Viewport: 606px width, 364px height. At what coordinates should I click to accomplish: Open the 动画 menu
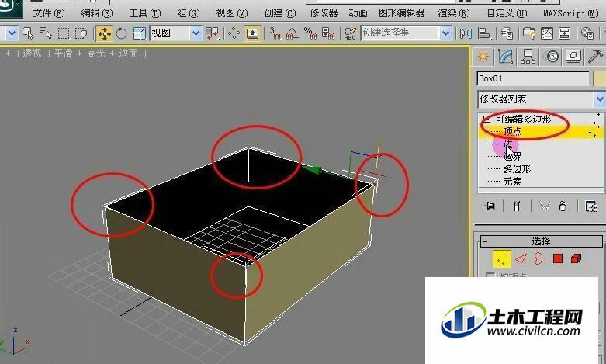pos(358,13)
